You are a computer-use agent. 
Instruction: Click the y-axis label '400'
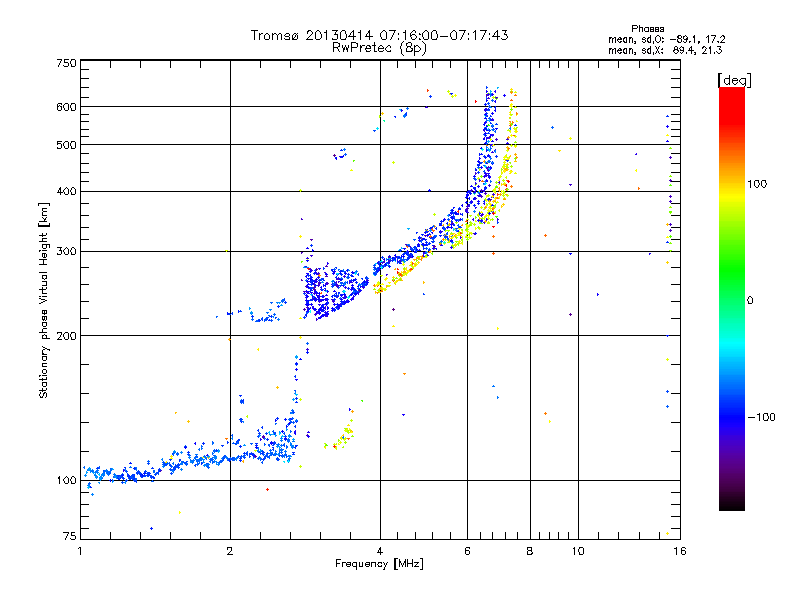pos(66,192)
